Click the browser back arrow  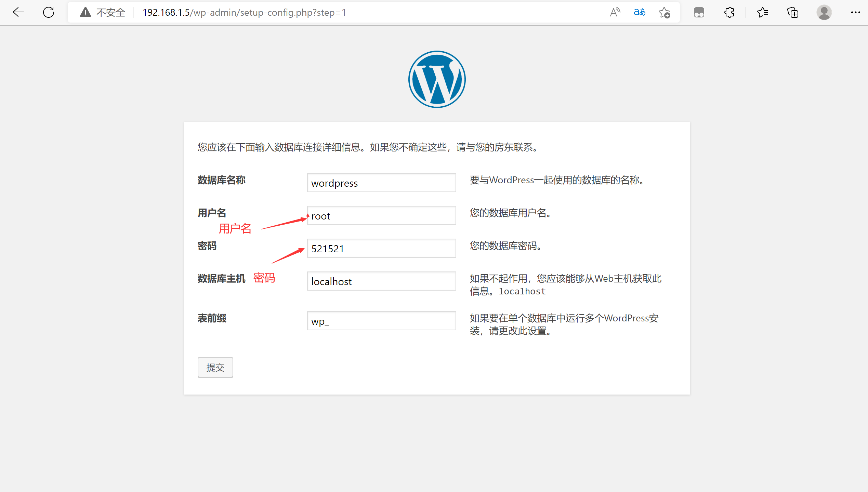coord(18,12)
